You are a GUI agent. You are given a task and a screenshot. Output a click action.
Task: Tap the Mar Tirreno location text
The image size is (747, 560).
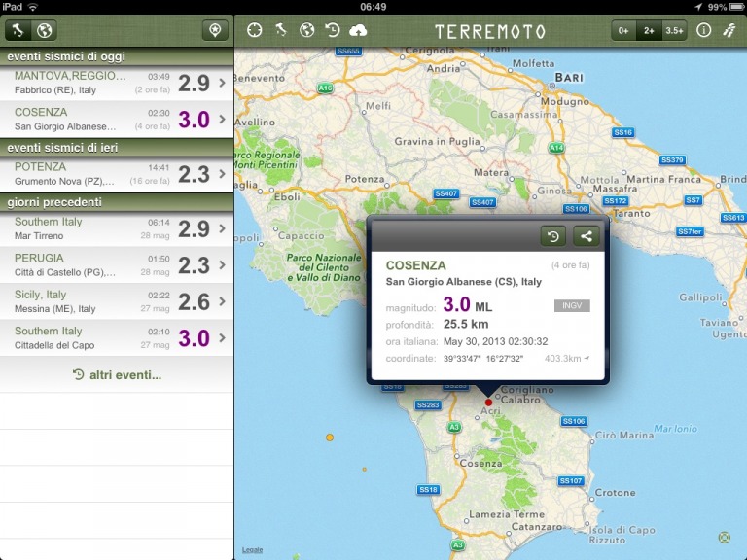[39, 236]
